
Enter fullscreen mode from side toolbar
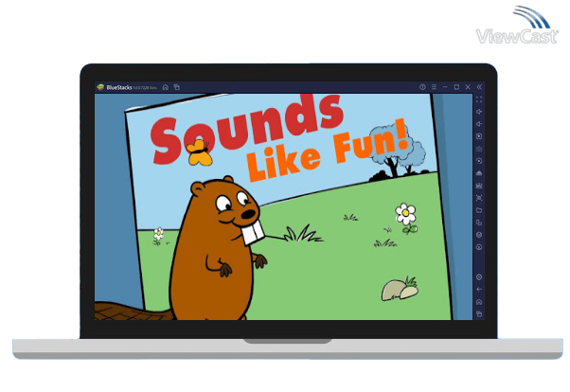(479, 99)
